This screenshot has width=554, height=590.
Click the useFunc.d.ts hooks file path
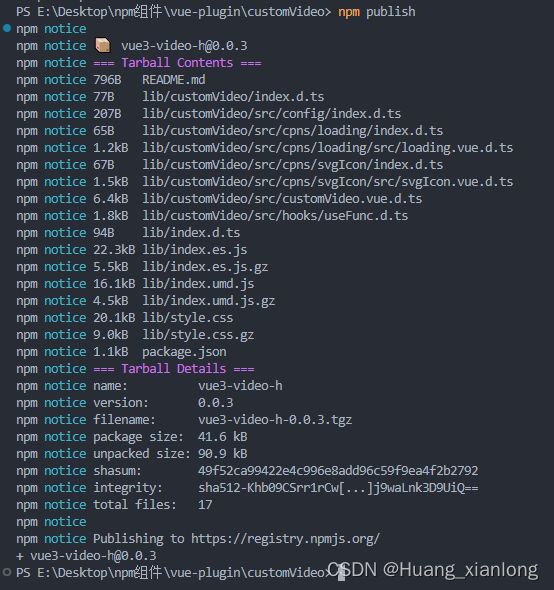[275, 216]
